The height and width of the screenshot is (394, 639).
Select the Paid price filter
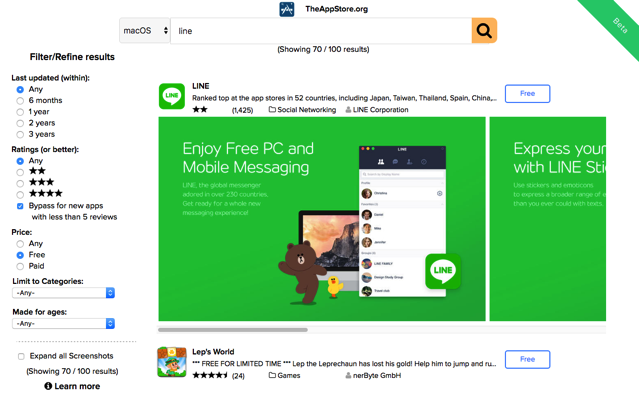(x=20, y=266)
